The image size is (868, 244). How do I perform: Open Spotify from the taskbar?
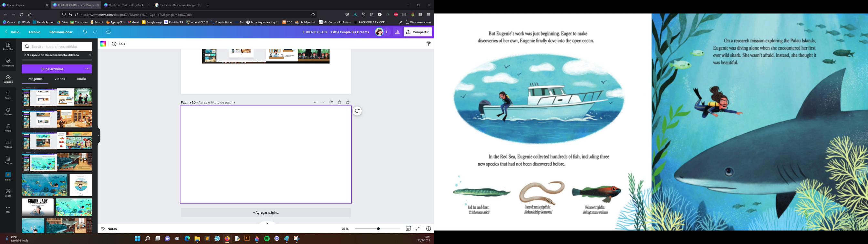pos(267,239)
